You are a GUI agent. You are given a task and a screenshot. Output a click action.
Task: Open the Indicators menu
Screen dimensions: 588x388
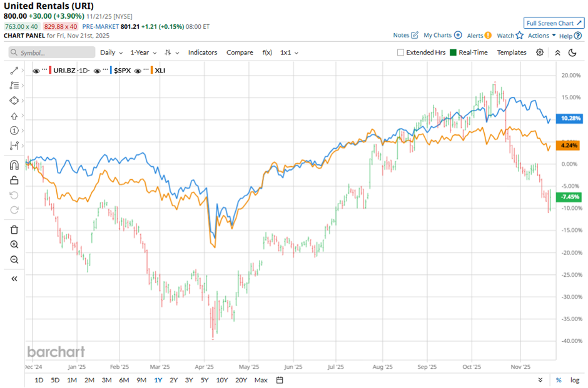[203, 52]
